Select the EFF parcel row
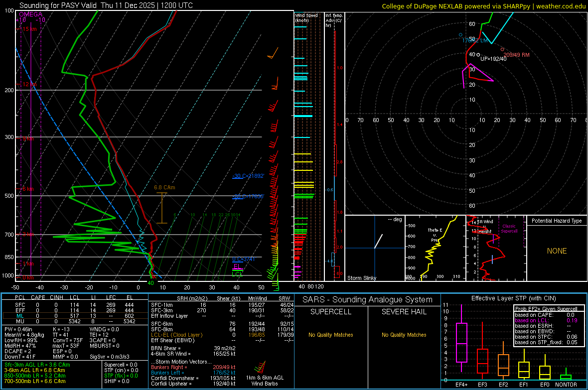 click(75, 310)
